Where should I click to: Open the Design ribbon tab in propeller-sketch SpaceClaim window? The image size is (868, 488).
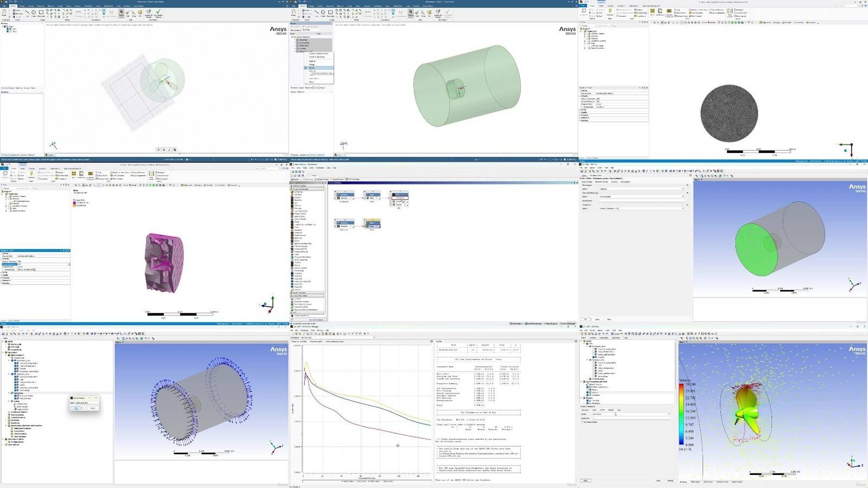click(22, 6)
